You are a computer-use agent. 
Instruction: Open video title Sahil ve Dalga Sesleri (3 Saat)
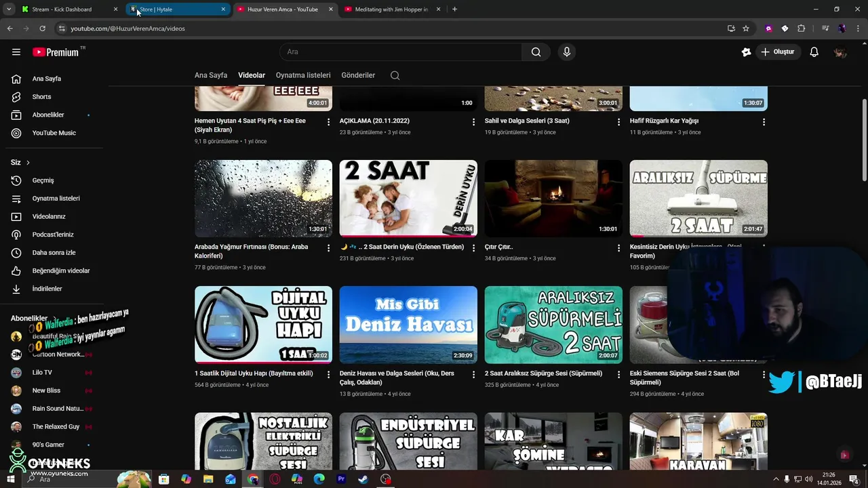(x=527, y=121)
